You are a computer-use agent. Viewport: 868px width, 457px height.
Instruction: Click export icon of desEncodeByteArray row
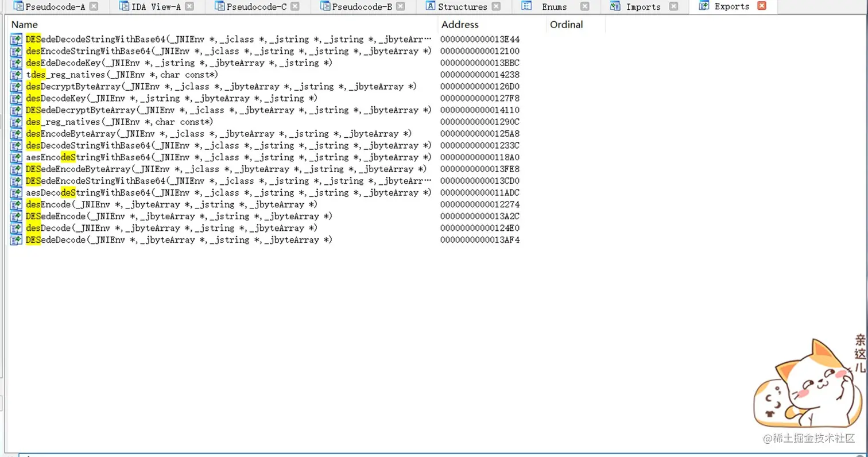tap(16, 134)
